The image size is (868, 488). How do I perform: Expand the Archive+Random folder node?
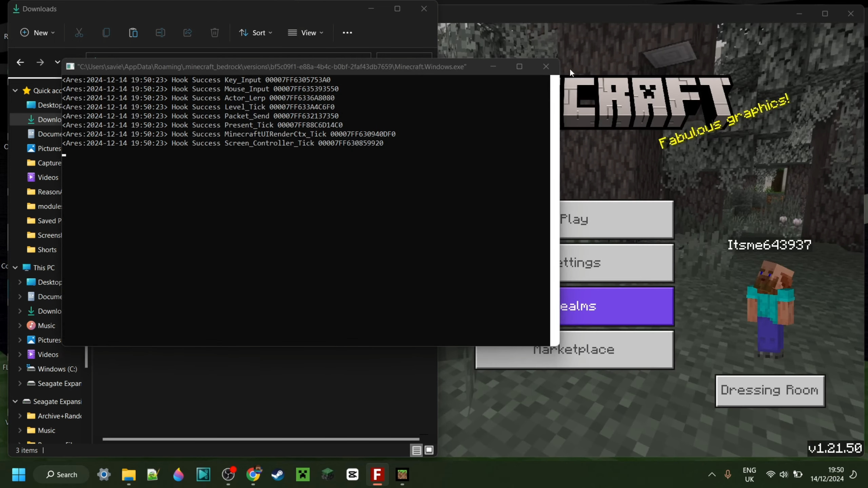tap(20, 416)
